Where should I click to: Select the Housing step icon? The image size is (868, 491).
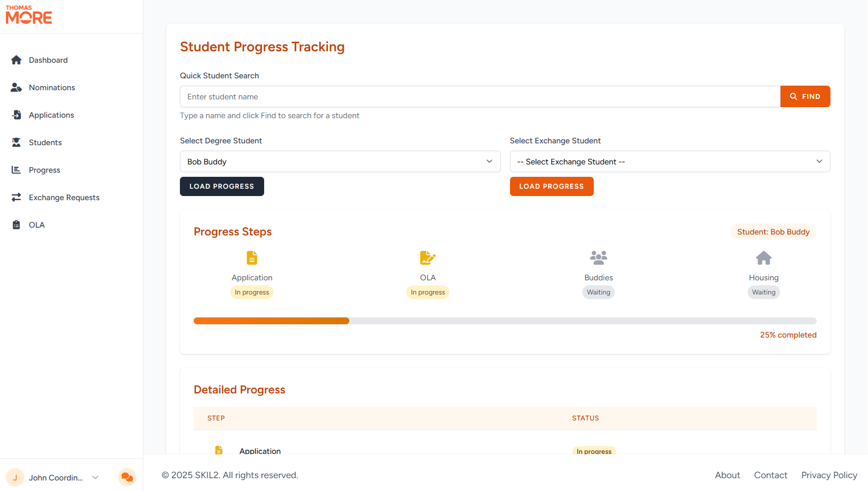coord(763,258)
